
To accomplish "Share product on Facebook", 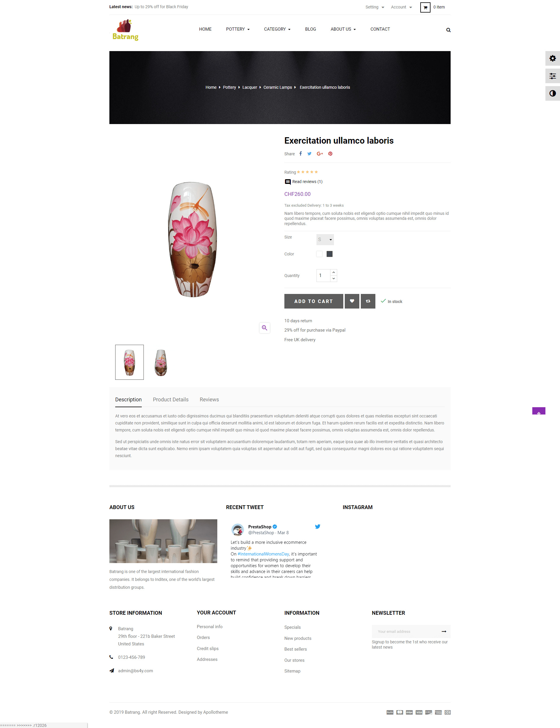I will [x=300, y=154].
